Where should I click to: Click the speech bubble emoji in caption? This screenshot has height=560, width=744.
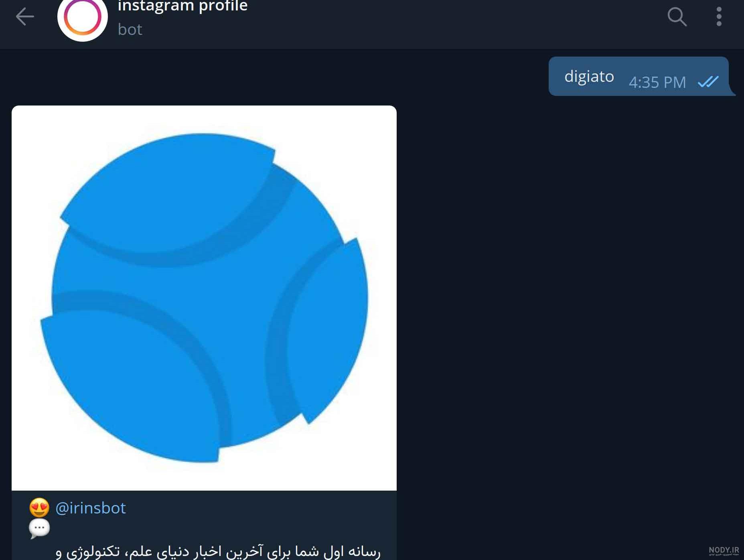click(39, 529)
